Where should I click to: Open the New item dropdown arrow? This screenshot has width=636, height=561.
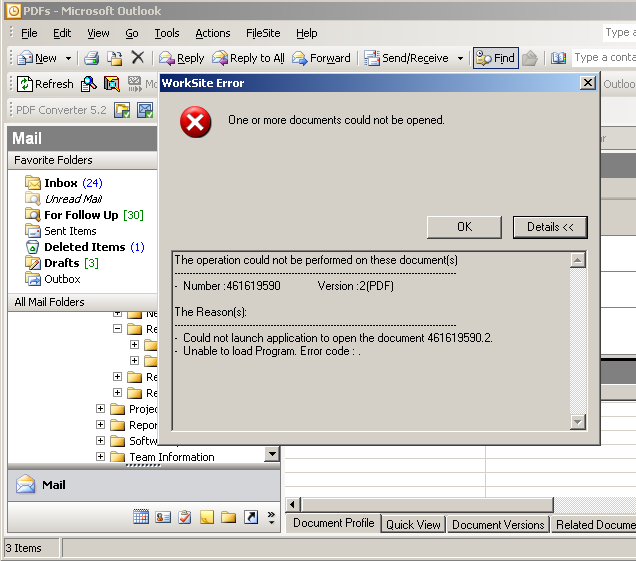(x=68, y=58)
